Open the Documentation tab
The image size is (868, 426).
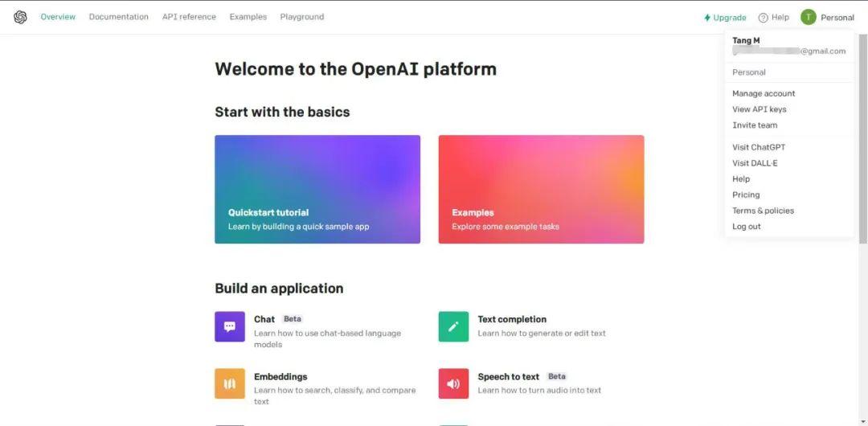coord(118,17)
